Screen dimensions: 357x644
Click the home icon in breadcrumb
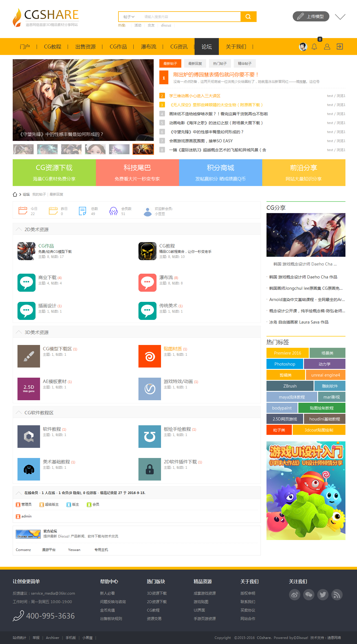coord(15,194)
